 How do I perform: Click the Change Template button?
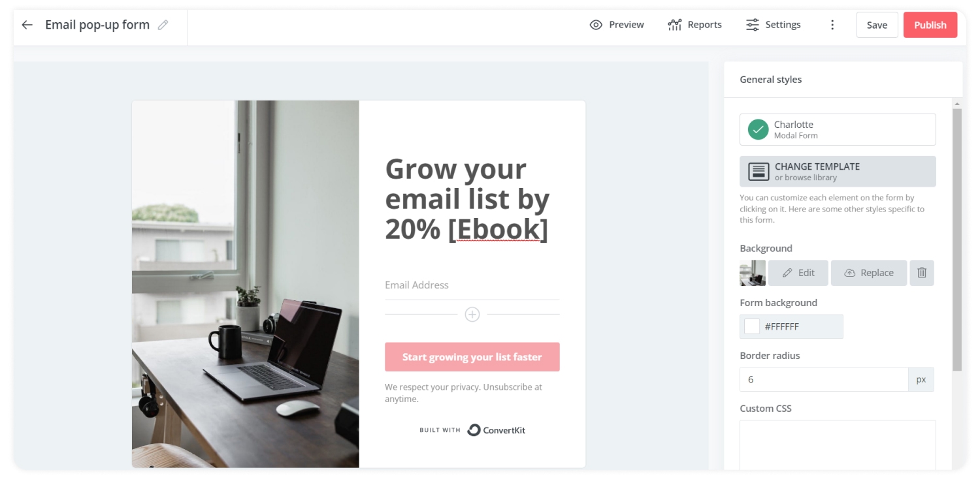point(838,172)
